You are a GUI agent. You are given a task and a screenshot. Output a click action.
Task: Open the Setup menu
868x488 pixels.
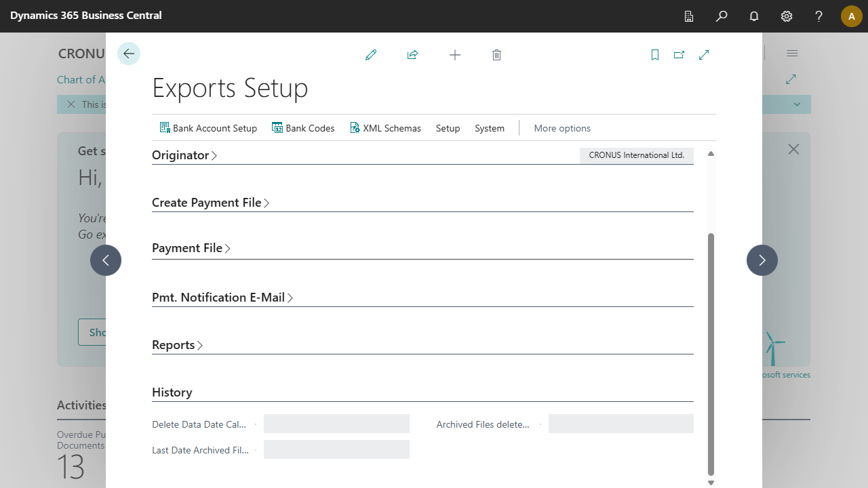448,128
